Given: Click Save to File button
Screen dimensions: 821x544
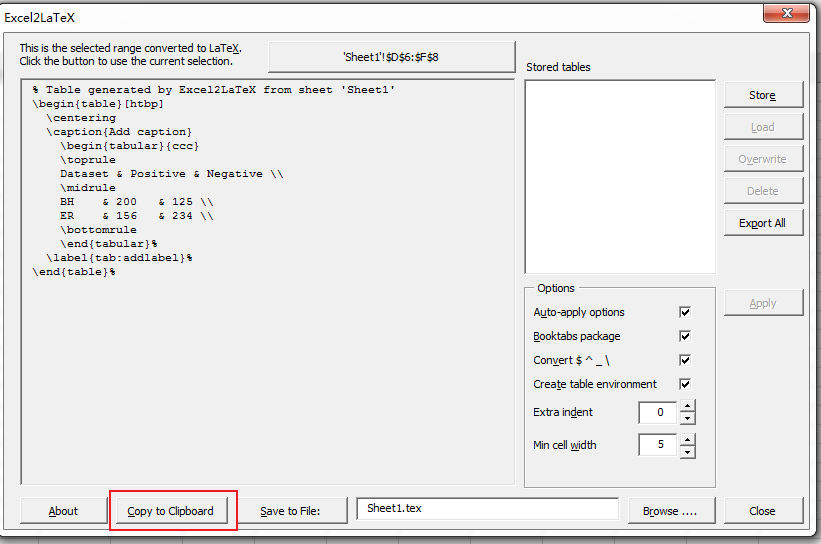Looking at the screenshot, I should pyautogui.click(x=291, y=511).
